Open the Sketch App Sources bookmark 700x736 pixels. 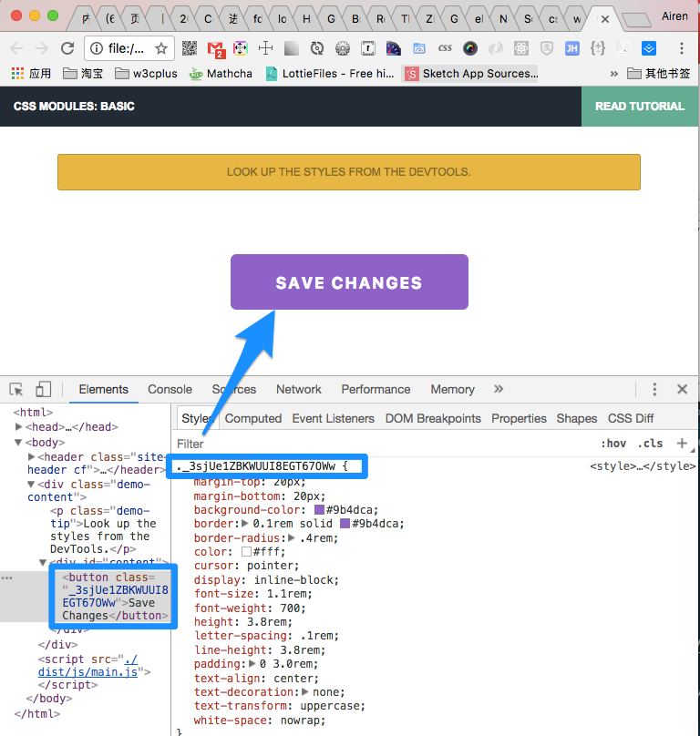(x=471, y=74)
